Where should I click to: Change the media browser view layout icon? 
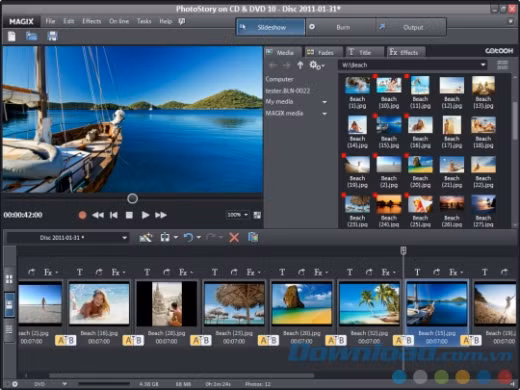click(502, 65)
